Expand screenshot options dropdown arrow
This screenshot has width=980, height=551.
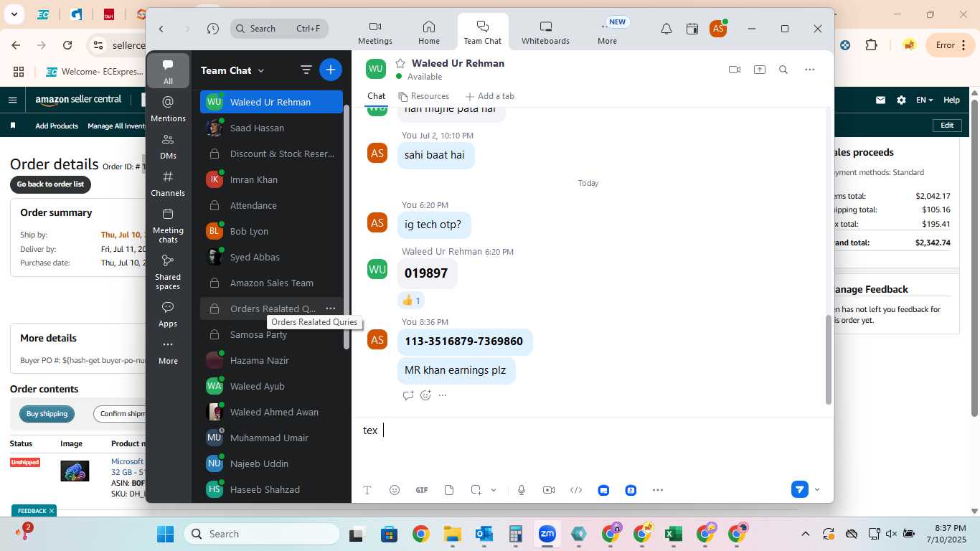coord(494,490)
